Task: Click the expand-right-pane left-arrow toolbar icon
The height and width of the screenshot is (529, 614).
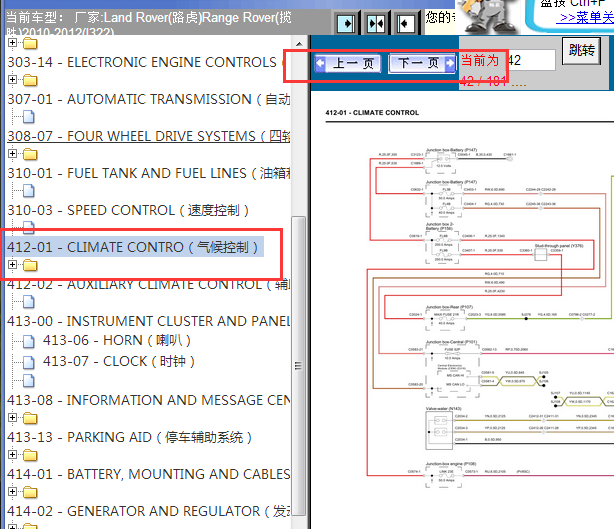Action: point(405,24)
